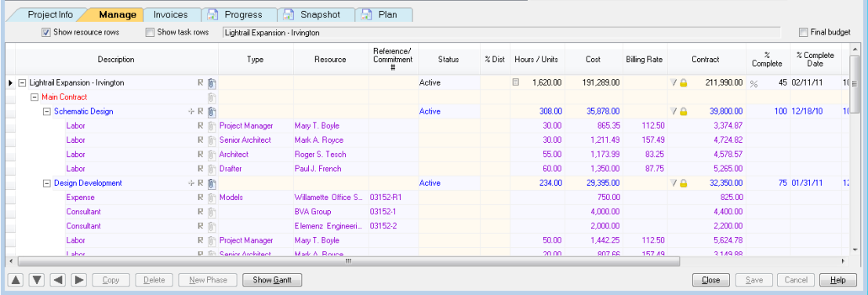
Task: Click the Show Gantt button
Action: (x=272, y=280)
